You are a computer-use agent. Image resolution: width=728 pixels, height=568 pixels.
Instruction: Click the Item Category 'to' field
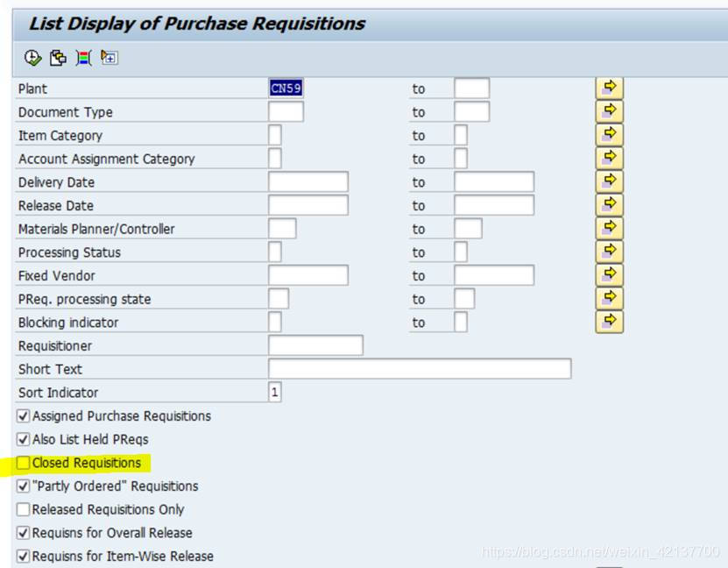coord(461,135)
